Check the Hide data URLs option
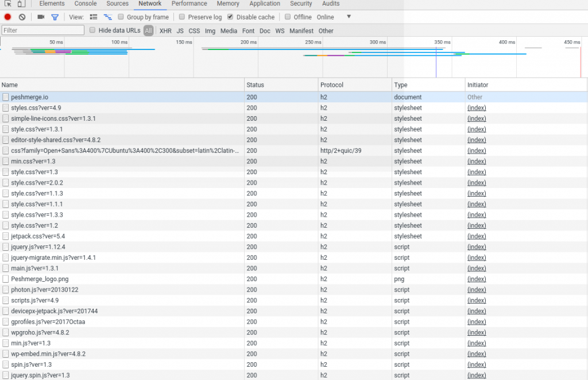Screen dimensions: 588x380 click(92, 30)
